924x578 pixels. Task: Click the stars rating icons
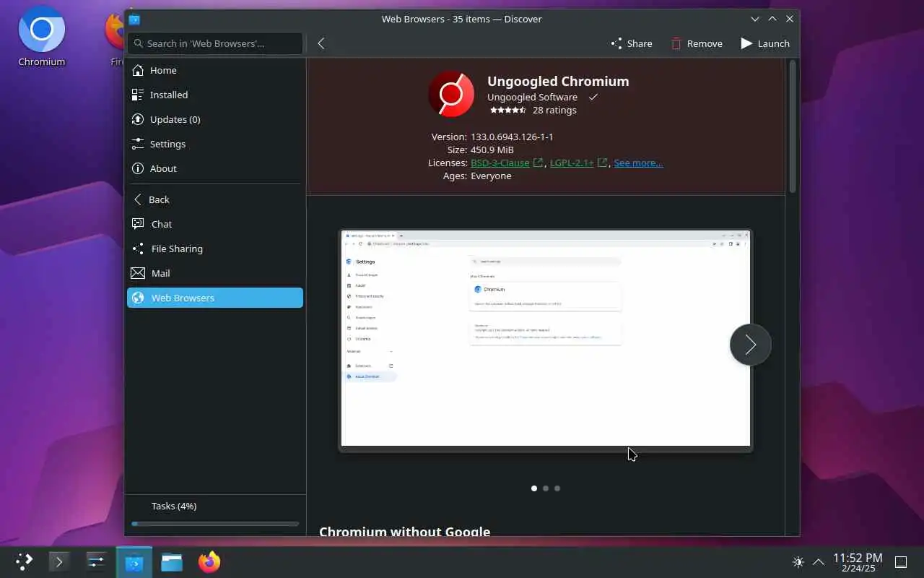(x=508, y=111)
